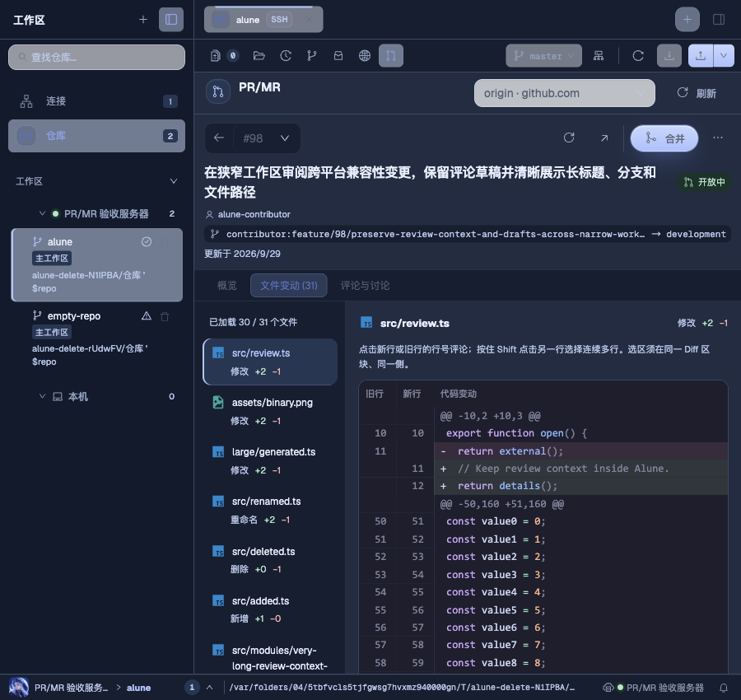Image resolution: width=741 pixels, height=700 pixels.
Task: Click the @@ -50,160 +51,160 @@ hunk header
Action: [x=502, y=504]
